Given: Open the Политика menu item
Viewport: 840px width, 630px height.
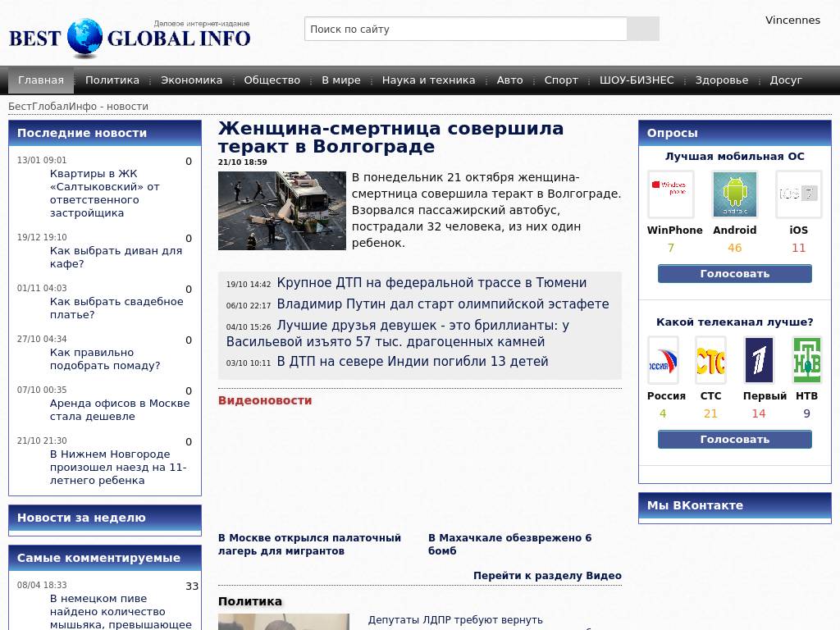Looking at the screenshot, I should tap(112, 80).
